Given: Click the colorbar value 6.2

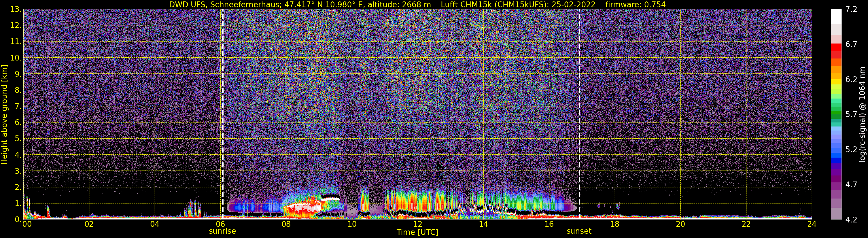Looking at the screenshot, I should [851, 80].
